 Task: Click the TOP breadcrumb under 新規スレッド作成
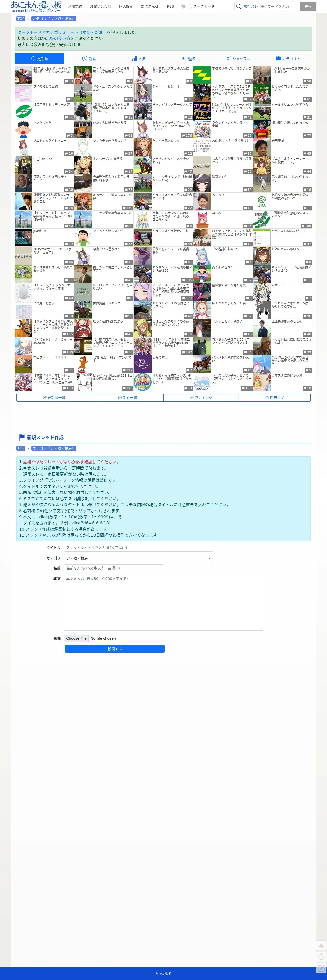coord(21,448)
